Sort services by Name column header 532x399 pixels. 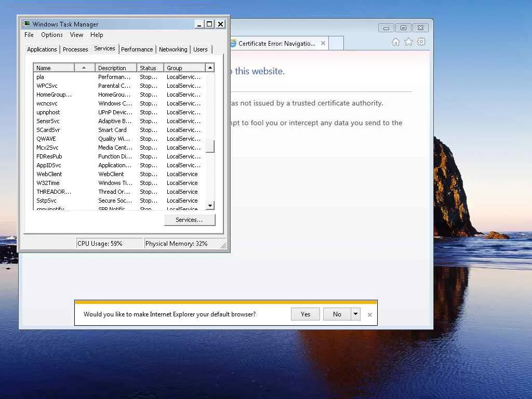[x=54, y=68]
